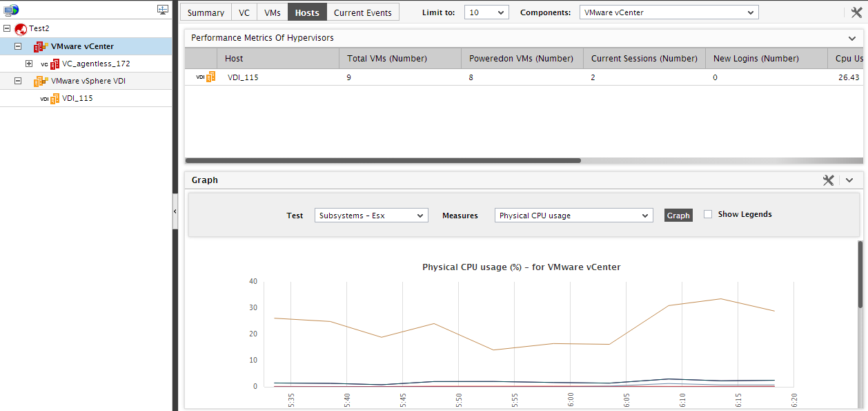Select VMware vCenter in the tree

(82, 46)
